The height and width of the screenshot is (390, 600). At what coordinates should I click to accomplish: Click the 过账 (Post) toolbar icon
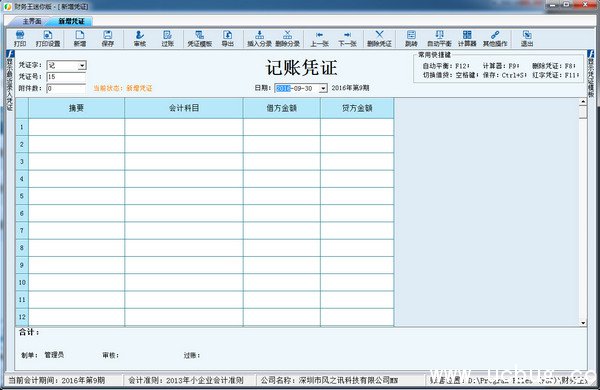(x=168, y=39)
